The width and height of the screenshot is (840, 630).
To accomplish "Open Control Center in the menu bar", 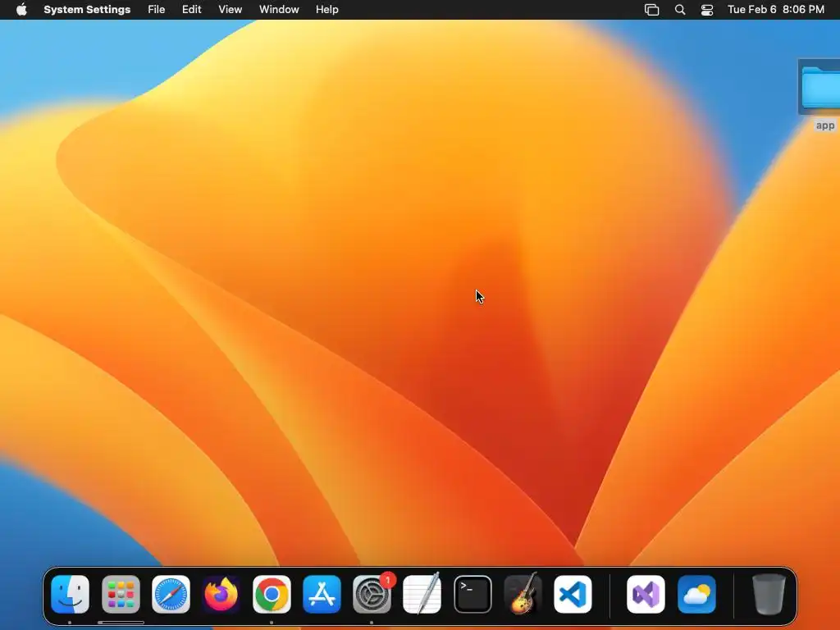I will coord(707,10).
